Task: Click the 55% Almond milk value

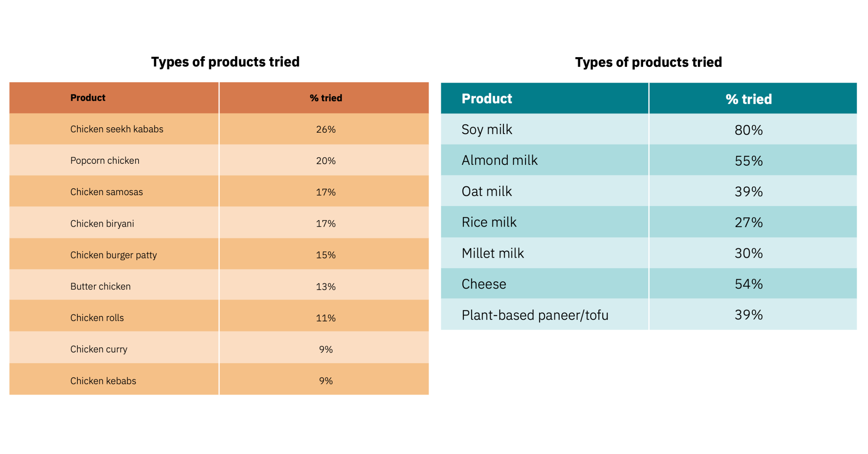Action: tap(748, 161)
